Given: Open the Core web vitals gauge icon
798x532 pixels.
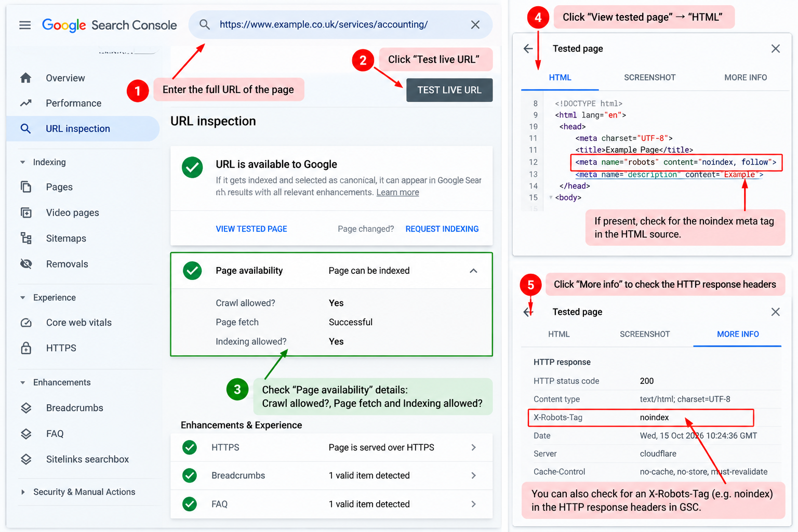Looking at the screenshot, I should [26, 323].
